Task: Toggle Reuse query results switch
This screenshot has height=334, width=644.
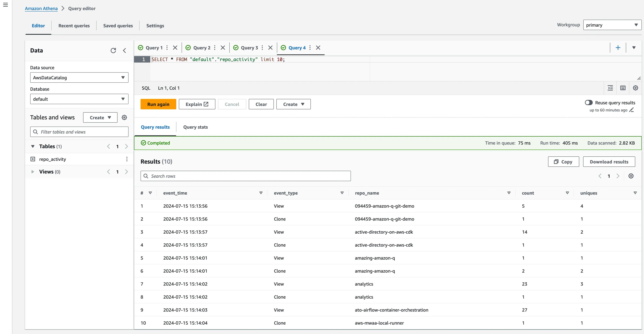Action: pyautogui.click(x=589, y=103)
